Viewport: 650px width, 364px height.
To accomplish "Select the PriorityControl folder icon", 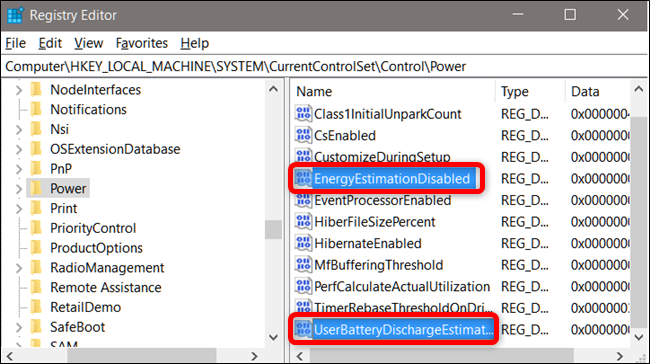I will [36, 228].
